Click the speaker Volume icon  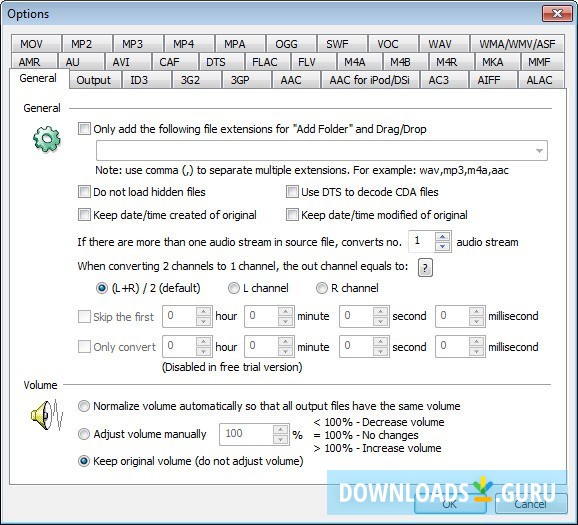click(x=47, y=415)
